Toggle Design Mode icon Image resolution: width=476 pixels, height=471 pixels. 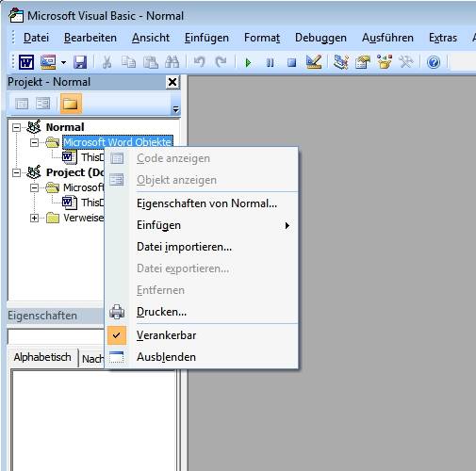(314, 62)
